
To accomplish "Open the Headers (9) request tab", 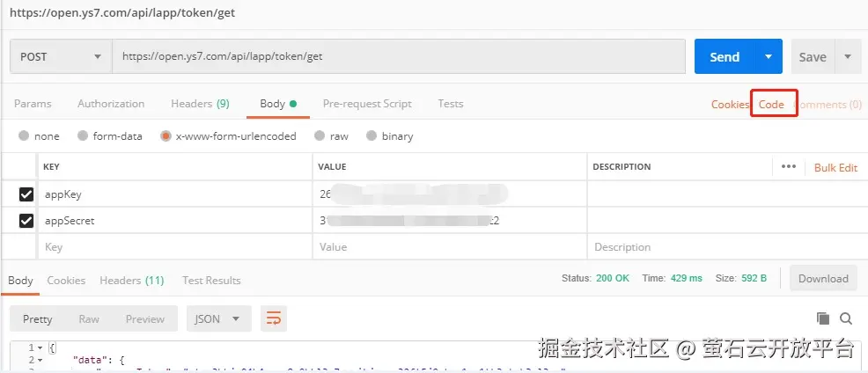I will click(x=200, y=104).
